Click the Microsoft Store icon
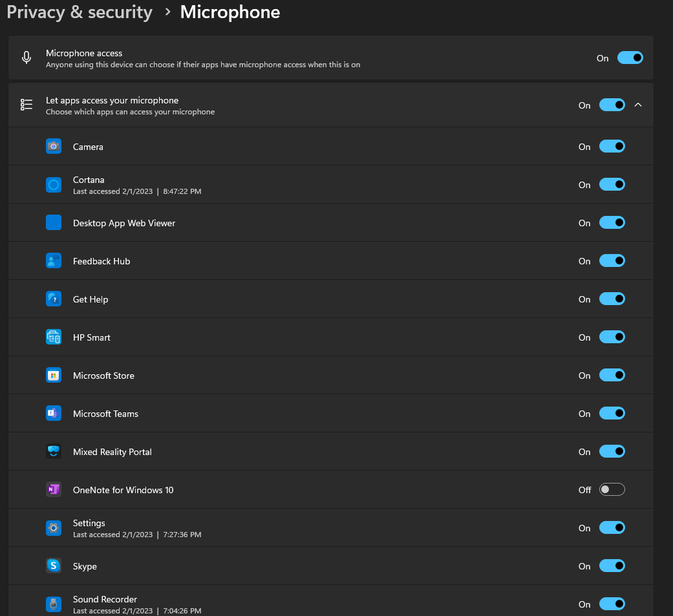 tap(54, 376)
